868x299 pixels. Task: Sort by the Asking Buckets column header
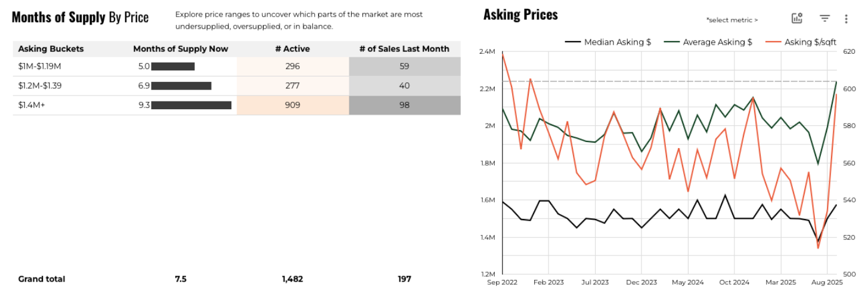(51, 49)
